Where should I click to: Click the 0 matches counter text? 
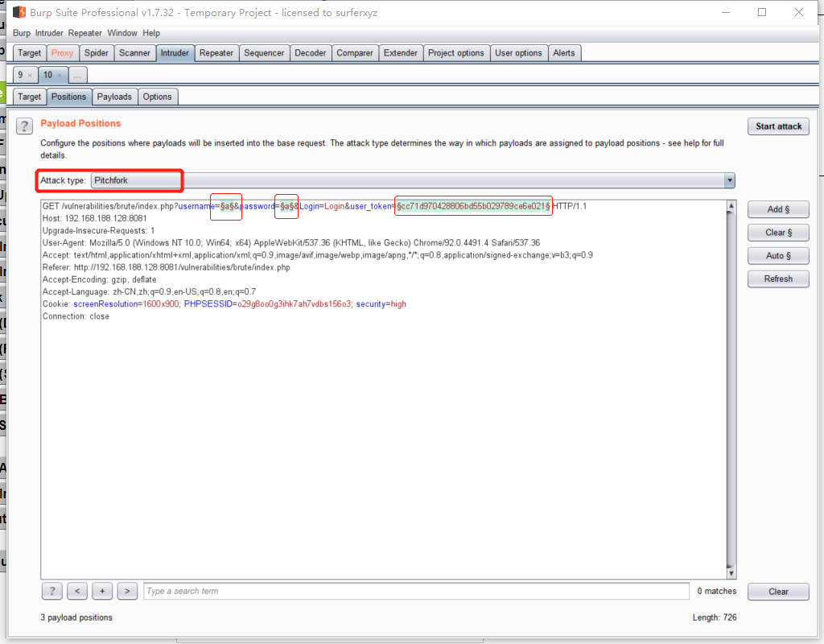(717, 591)
